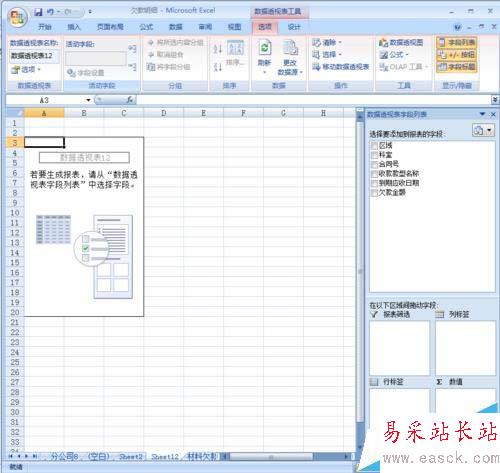This screenshot has width=500, height=473.
Task: Click 将字段分组 (Group Field) button
Action: [x=169, y=67]
